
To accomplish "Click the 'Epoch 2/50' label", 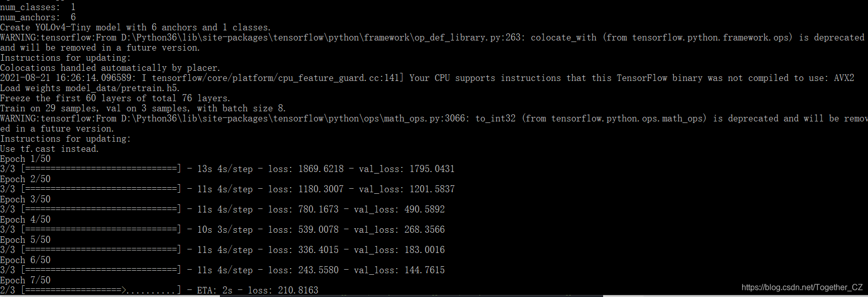I will pyautogui.click(x=25, y=179).
